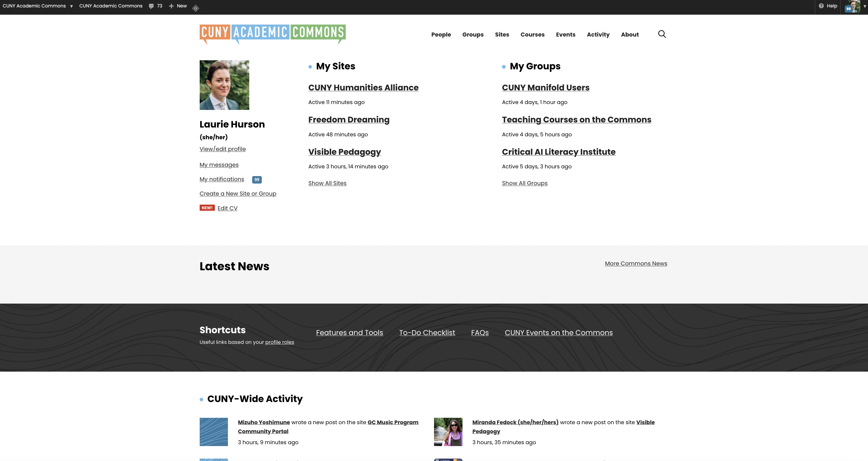
Task: Click the comments bubble icon showing 73
Action: (x=151, y=6)
